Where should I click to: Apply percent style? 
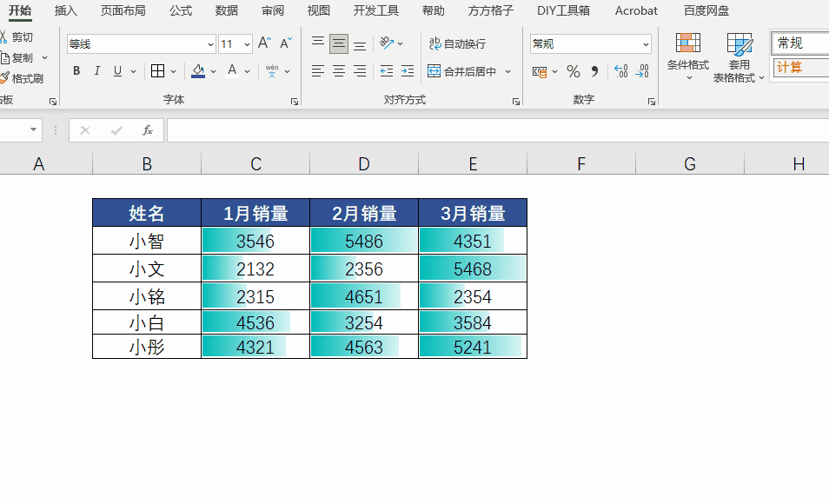pos(574,71)
